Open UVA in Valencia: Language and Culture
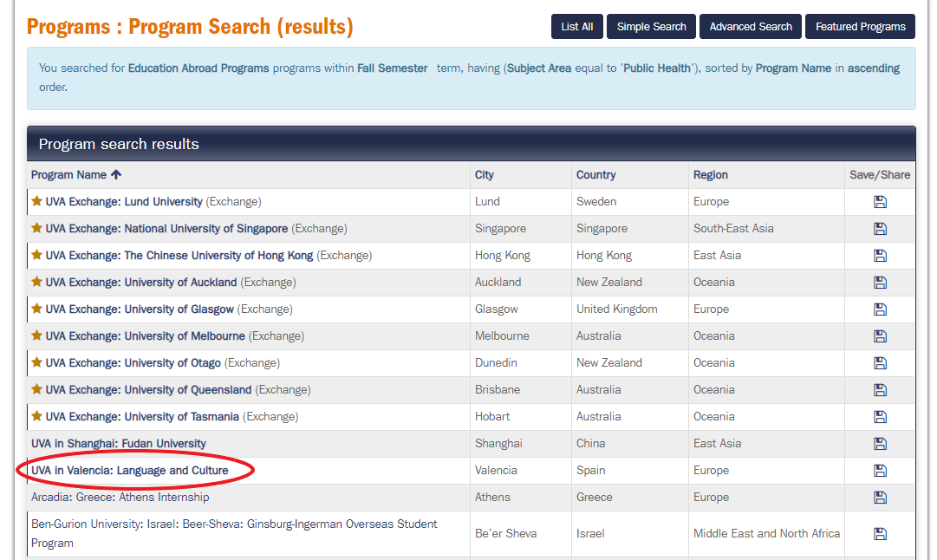The height and width of the screenshot is (560, 937). click(130, 471)
